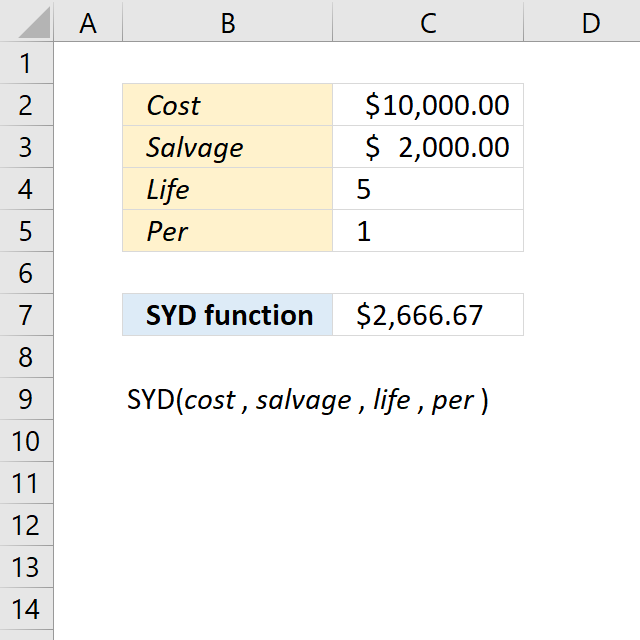Select column C header

pos(428,21)
